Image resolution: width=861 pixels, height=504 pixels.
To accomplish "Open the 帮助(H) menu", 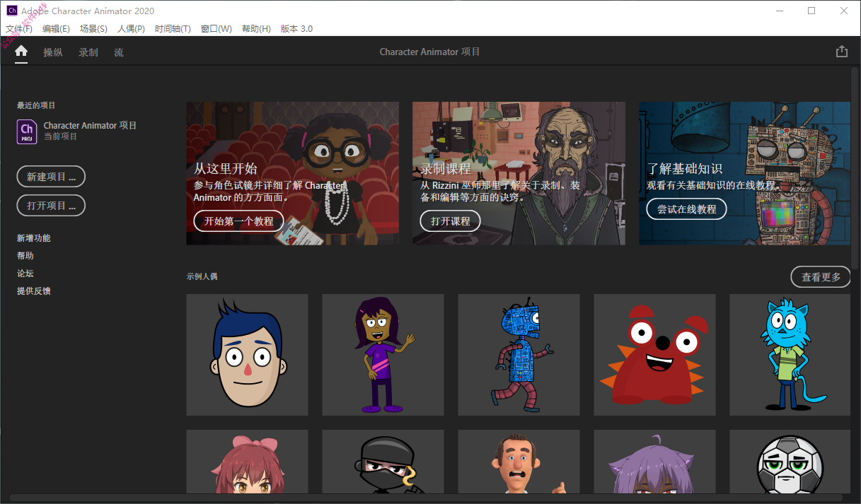I will pyautogui.click(x=256, y=29).
